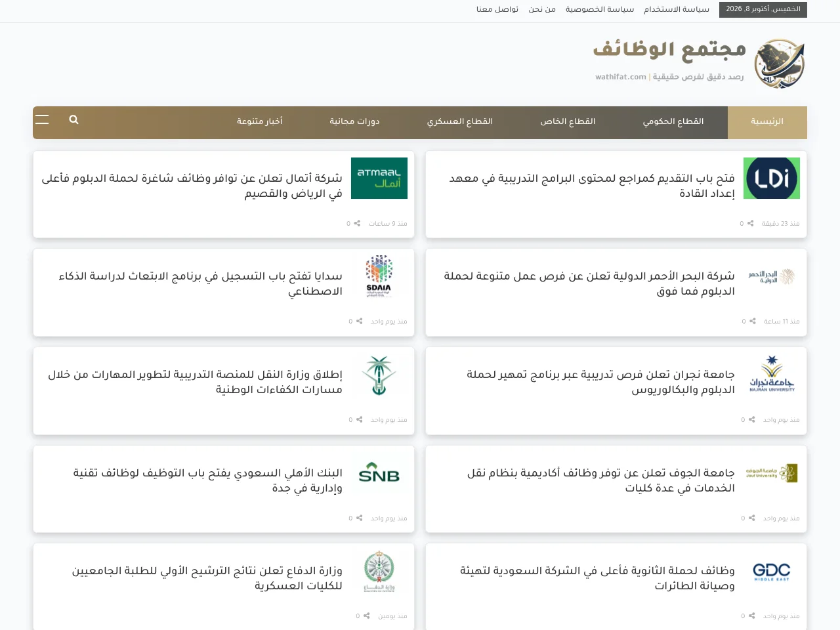840x630 pixels.
Task: Open سياسة الاستخدام top link
Action: [x=677, y=9]
